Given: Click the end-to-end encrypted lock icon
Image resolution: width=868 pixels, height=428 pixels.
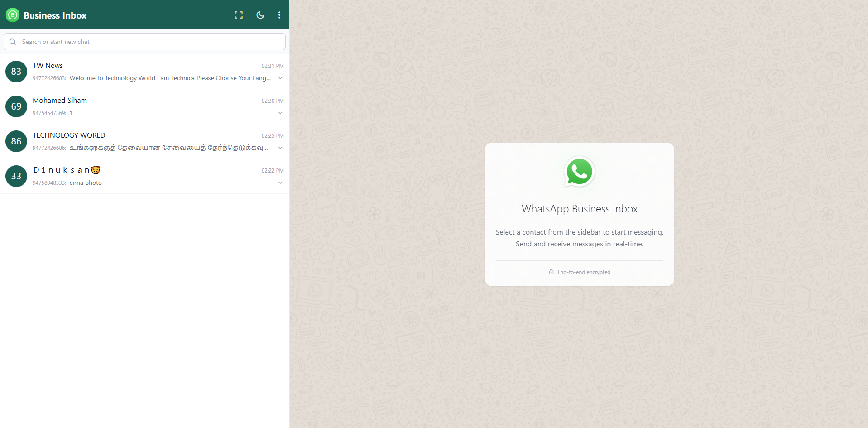Looking at the screenshot, I should point(551,272).
